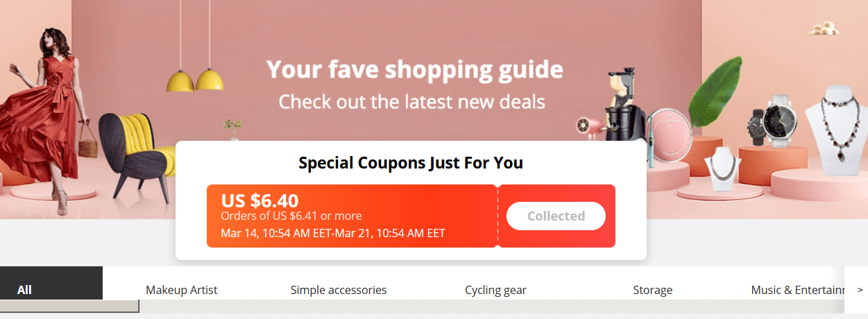The image size is (868, 319).
Task: Click the Collected coupon button
Action: (556, 216)
